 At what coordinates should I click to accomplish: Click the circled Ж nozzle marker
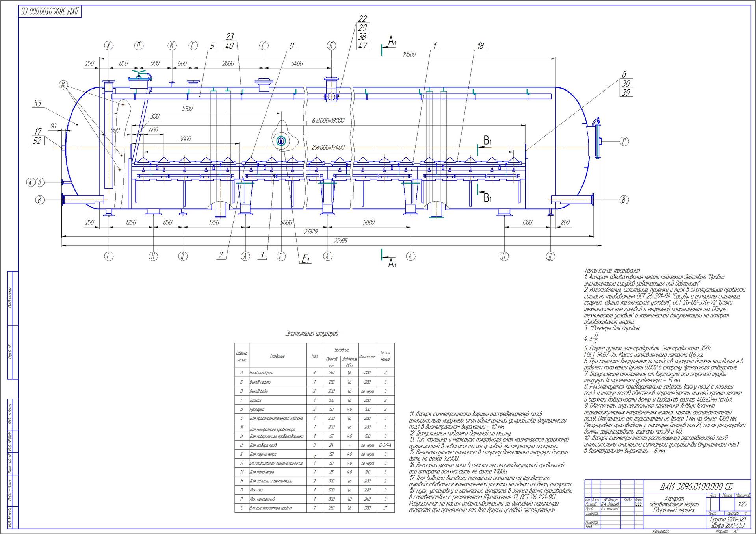pos(109,46)
